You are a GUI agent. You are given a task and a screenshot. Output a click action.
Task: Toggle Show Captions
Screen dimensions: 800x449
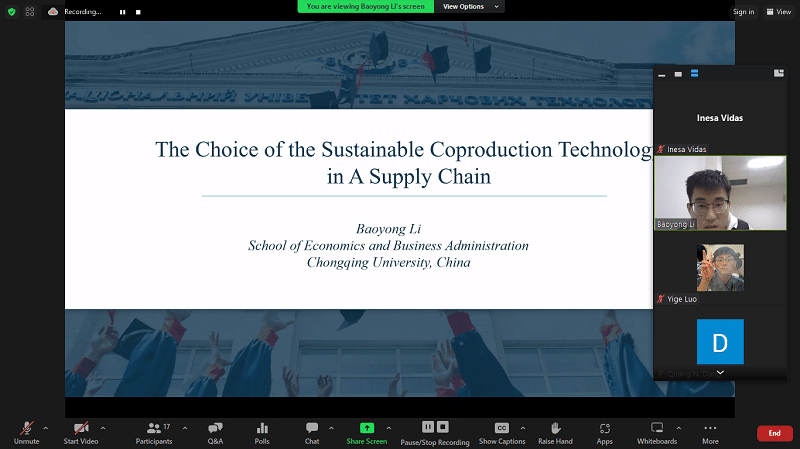501,431
